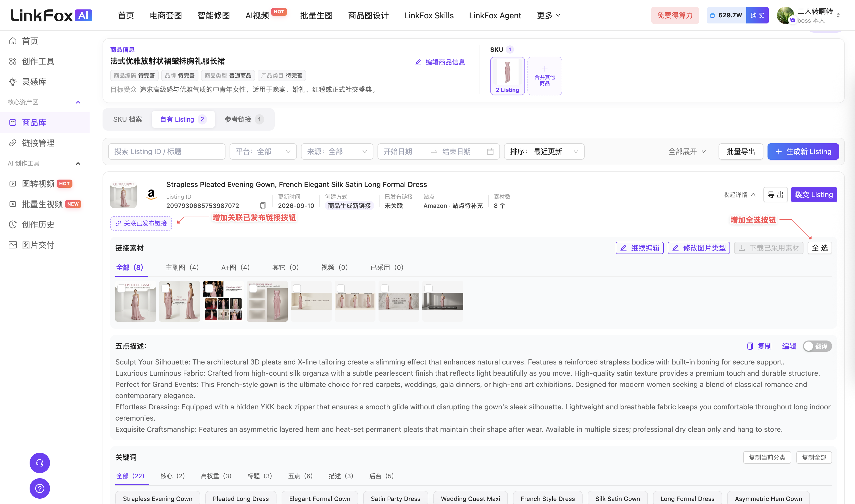Screen dimensions: 855x504
Task: Open the sidebar 首页 home icon
Action: [12, 41]
